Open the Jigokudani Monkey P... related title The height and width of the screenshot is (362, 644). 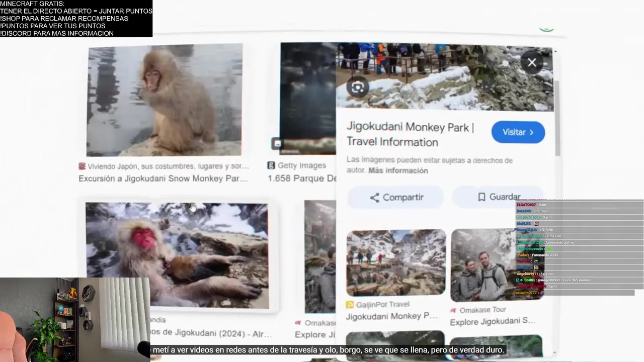(x=391, y=316)
